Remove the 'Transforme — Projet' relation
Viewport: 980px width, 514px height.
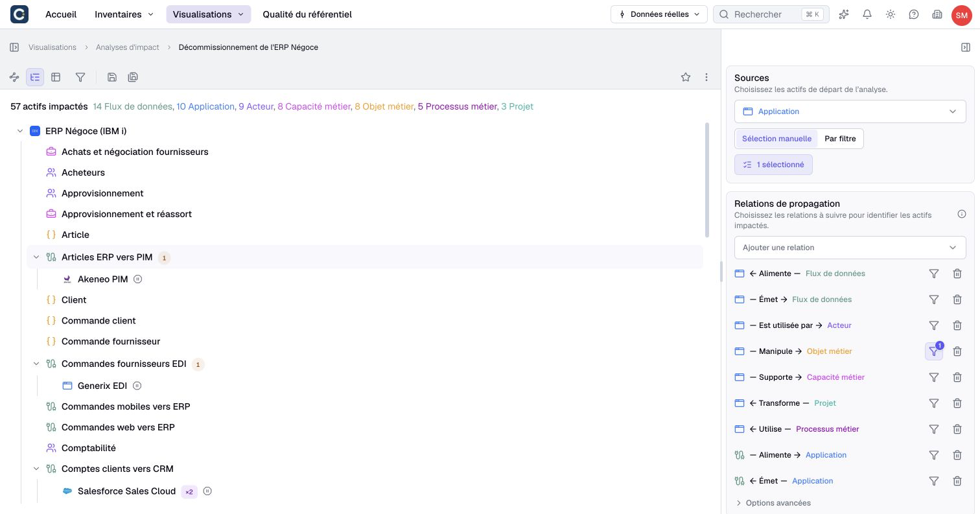(x=957, y=403)
